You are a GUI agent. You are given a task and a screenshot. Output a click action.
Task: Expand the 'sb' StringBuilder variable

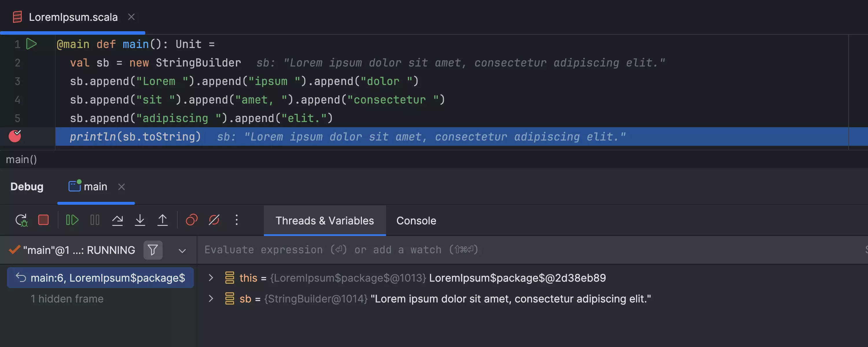click(x=211, y=298)
